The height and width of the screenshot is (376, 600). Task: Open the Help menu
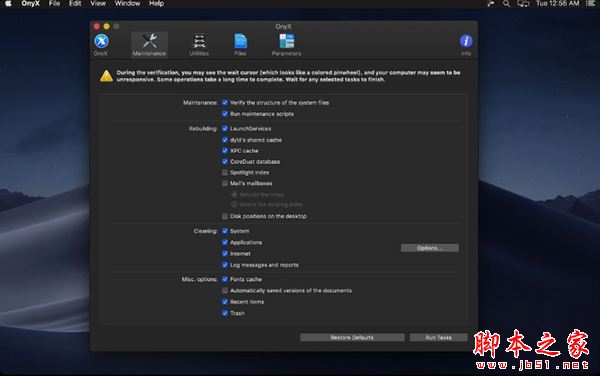(x=157, y=4)
